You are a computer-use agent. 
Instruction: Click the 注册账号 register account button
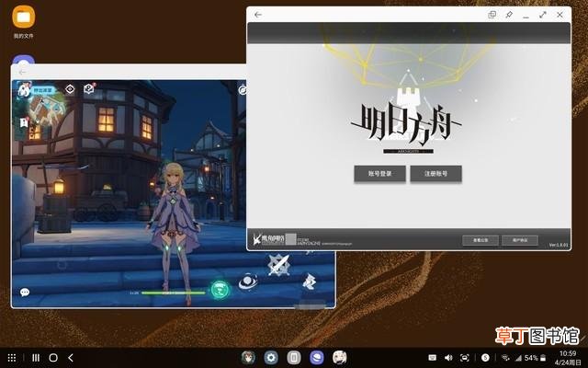coord(435,174)
